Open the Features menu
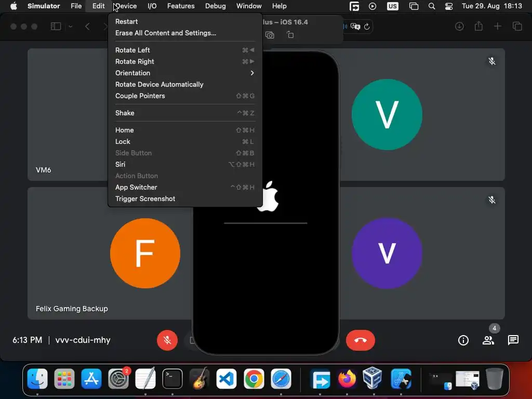Viewport: 532px width, 399px height. coord(181,6)
